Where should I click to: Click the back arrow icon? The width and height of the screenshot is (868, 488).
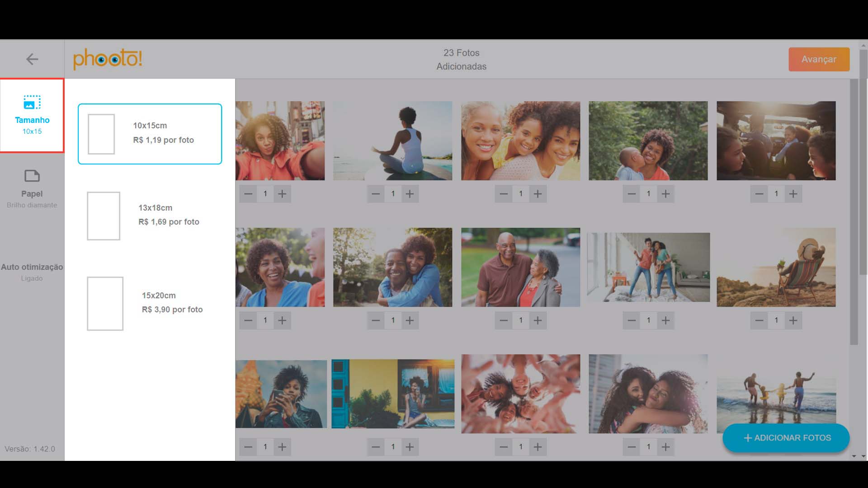point(32,59)
